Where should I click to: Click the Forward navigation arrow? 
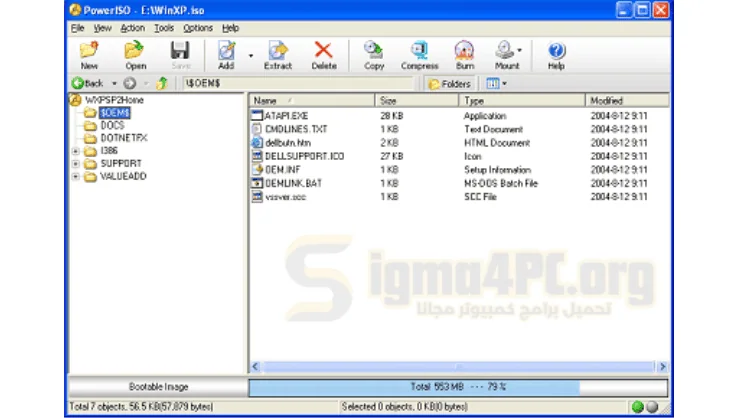[x=130, y=83]
